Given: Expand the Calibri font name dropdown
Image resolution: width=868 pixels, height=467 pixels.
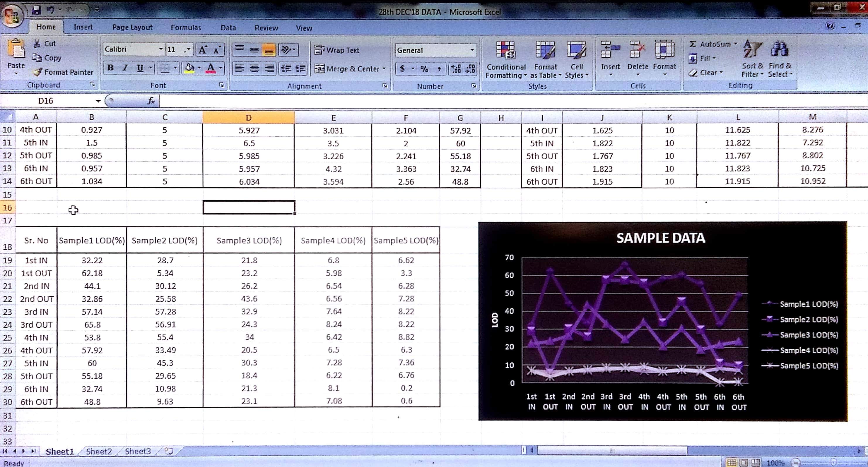Looking at the screenshot, I should pos(161,49).
